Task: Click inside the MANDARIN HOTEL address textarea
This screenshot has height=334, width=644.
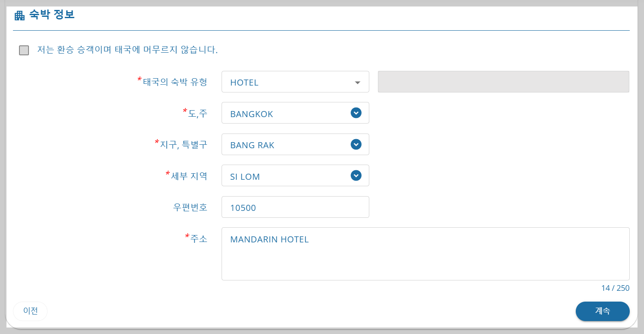Action: pyautogui.click(x=425, y=253)
